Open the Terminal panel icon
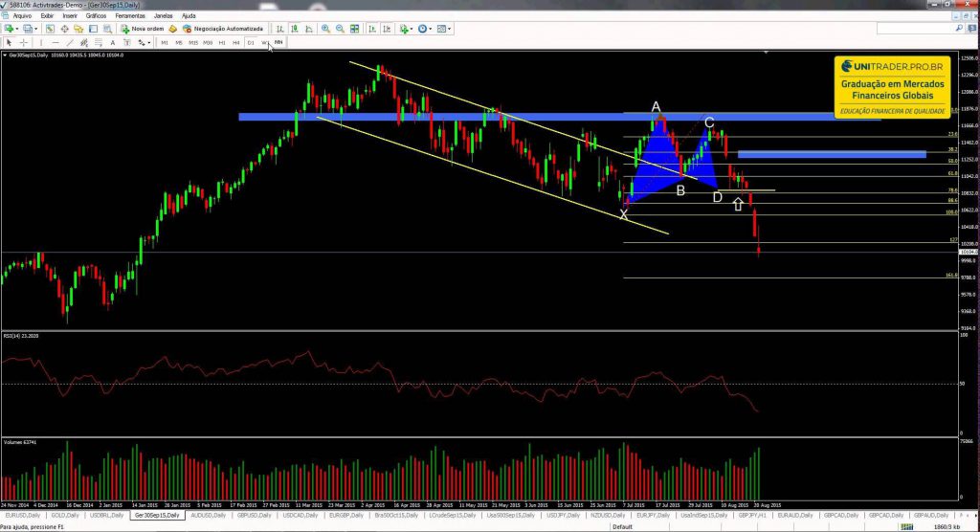Image resolution: width=980 pixels, height=532 pixels. pyautogui.click(x=93, y=29)
